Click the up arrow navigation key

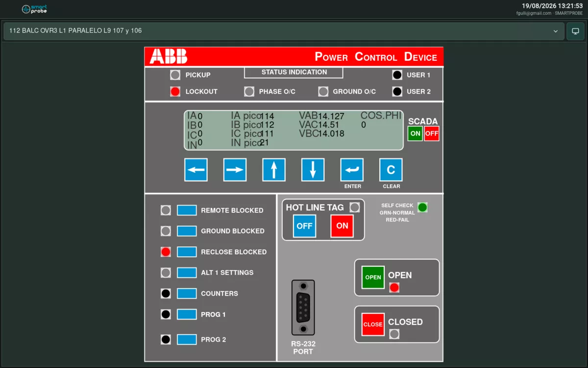click(274, 170)
